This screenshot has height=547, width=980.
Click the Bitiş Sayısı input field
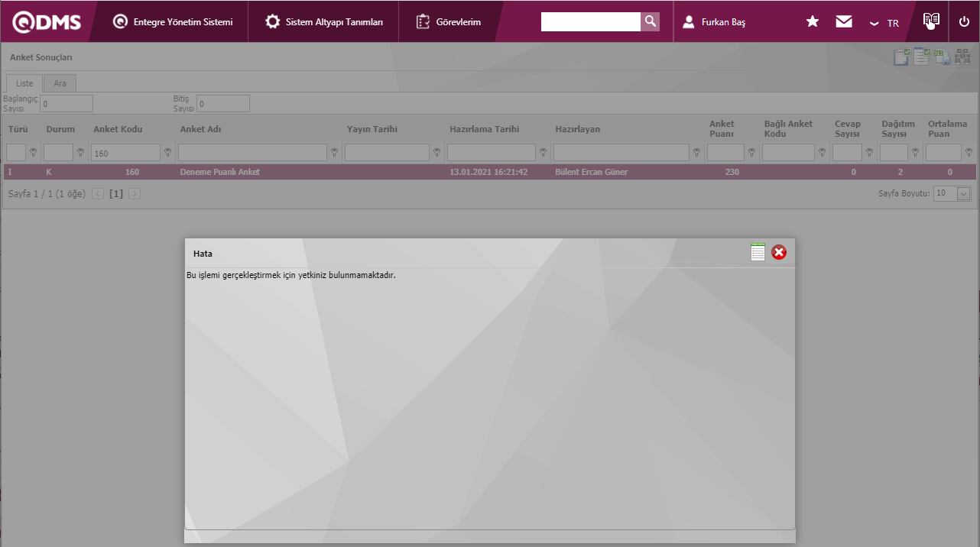pyautogui.click(x=223, y=103)
